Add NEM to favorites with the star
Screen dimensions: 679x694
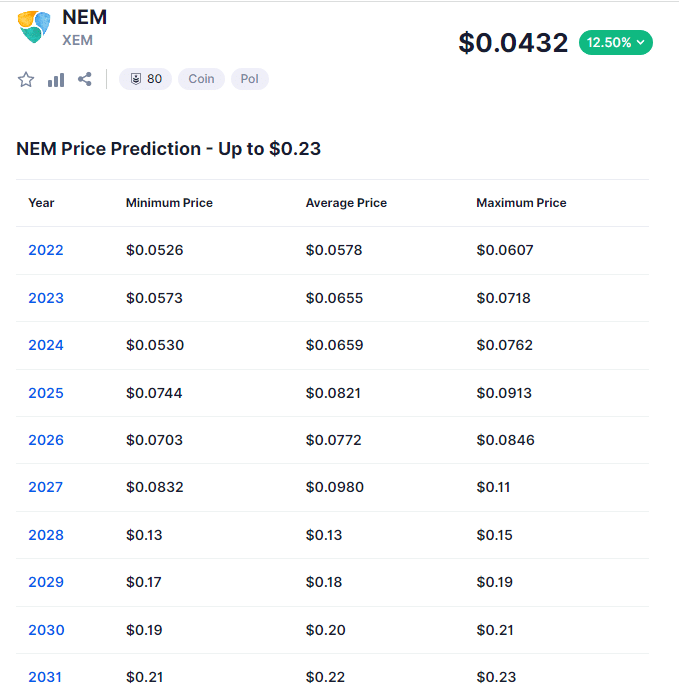pos(26,80)
